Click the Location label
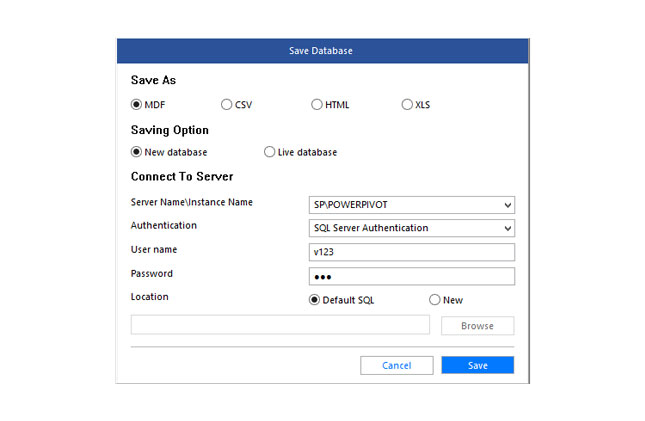This screenshot has height=421, width=645. tap(150, 297)
